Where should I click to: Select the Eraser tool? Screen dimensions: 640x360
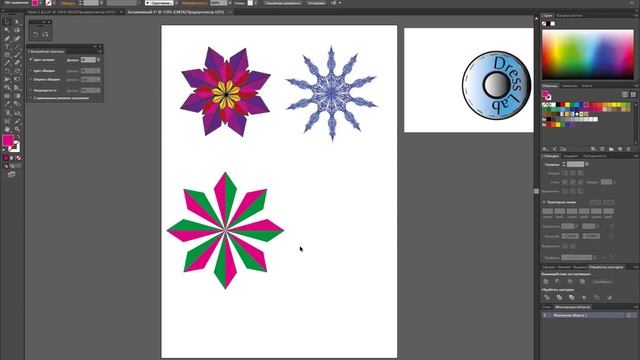[17, 63]
